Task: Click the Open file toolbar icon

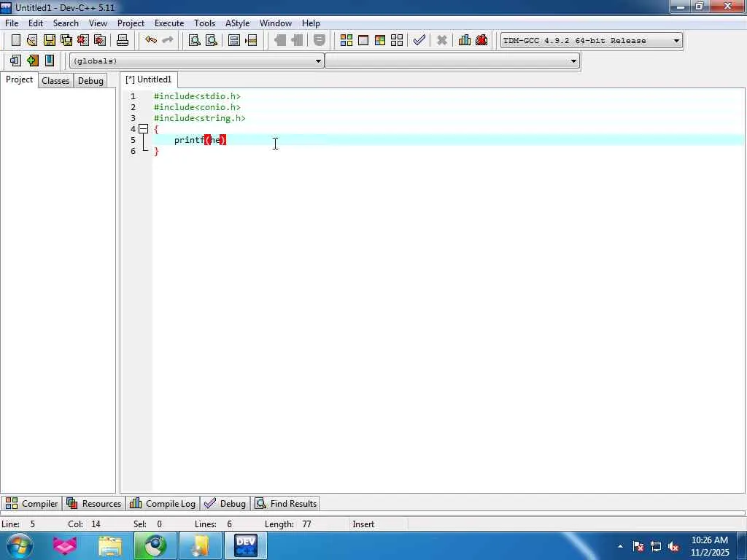Action: click(32, 41)
